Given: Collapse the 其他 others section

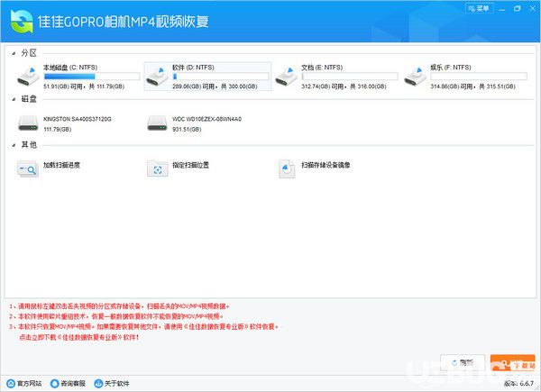Looking at the screenshot, I should [14, 145].
